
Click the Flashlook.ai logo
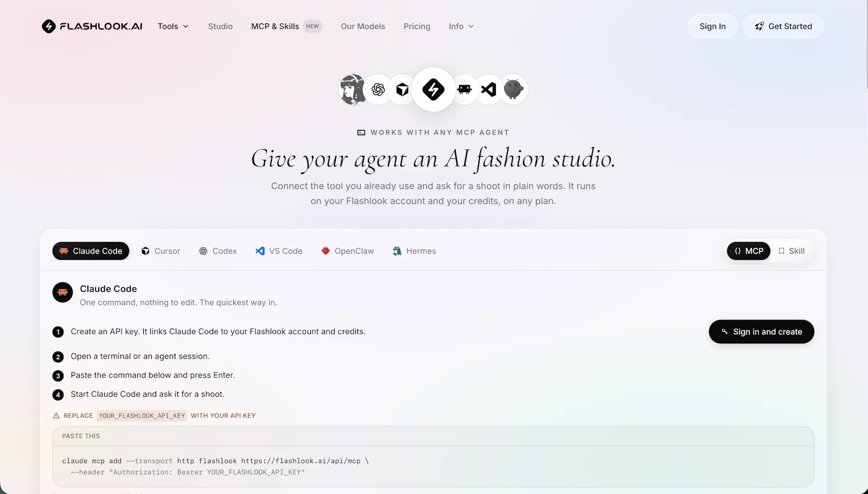[92, 26]
